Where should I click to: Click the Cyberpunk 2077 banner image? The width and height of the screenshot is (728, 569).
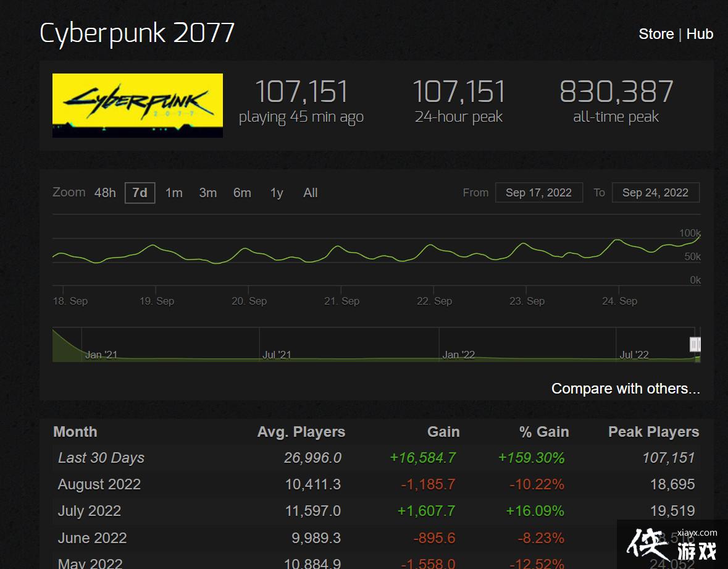pos(137,105)
